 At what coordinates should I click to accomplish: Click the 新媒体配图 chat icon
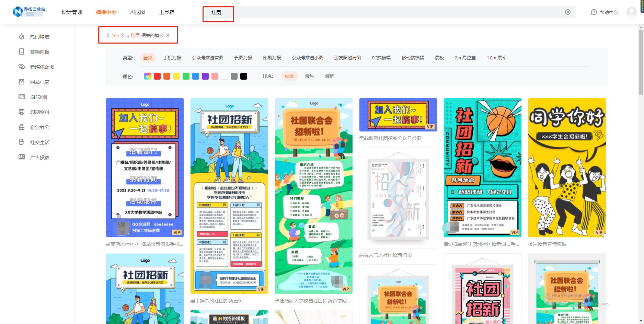pos(21,67)
